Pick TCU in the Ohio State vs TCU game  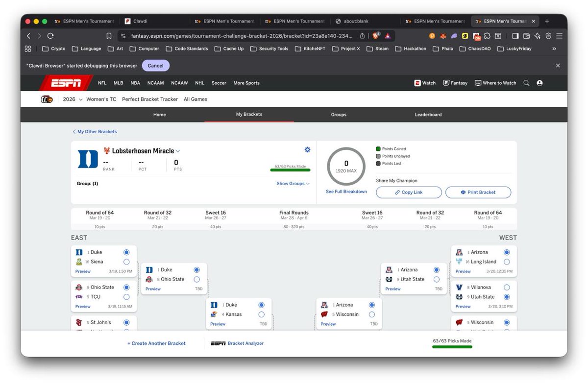tap(126, 297)
